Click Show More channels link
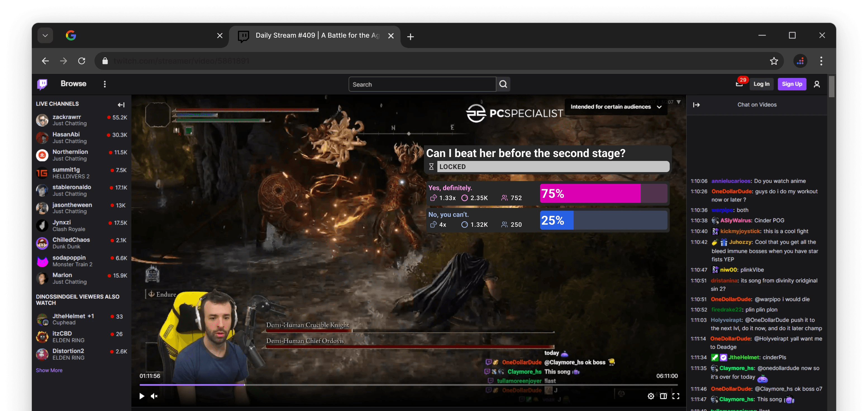The image size is (868, 411). point(49,370)
